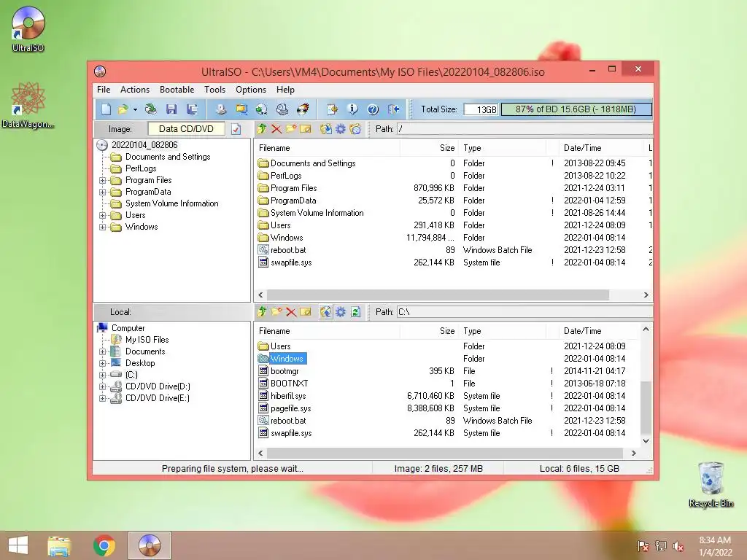The width and height of the screenshot is (747, 560).
Task: Expand Windows node in image tree
Action: pyautogui.click(x=102, y=227)
